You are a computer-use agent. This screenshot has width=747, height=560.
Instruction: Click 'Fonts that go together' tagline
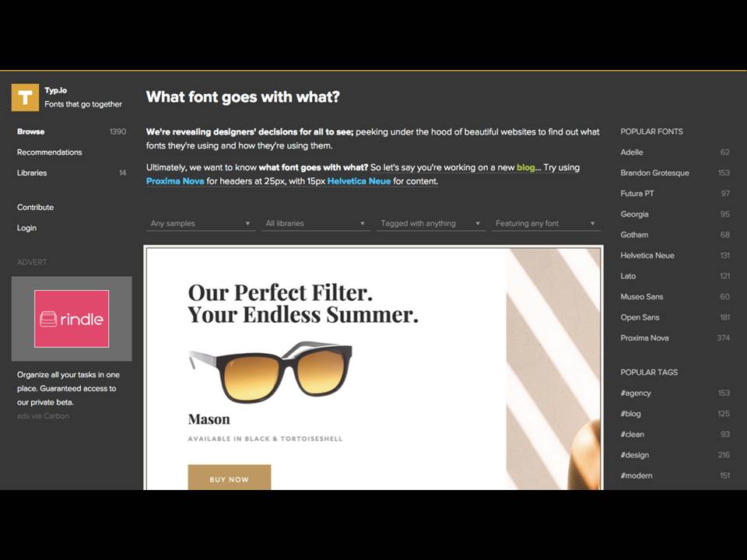(83, 104)
